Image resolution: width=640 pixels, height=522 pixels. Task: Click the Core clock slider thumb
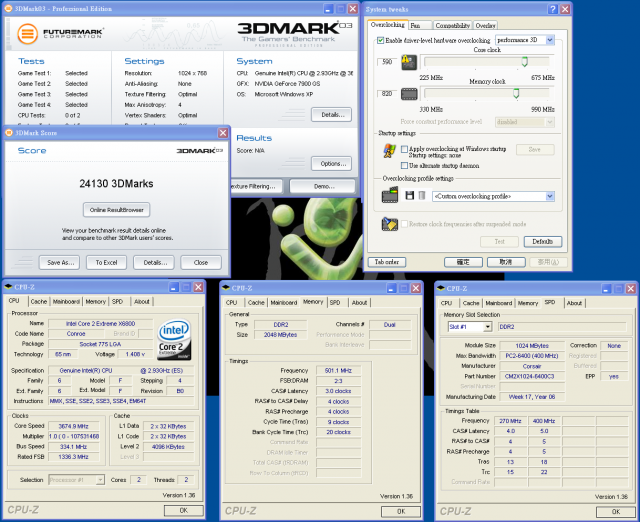pyautogui.click(x=524, y=62)
